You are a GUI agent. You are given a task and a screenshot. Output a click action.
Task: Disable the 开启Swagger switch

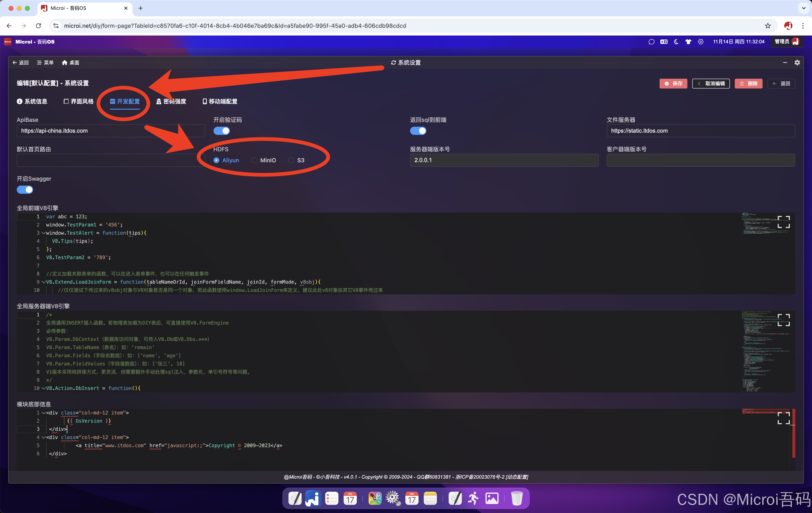click(25, 189)
